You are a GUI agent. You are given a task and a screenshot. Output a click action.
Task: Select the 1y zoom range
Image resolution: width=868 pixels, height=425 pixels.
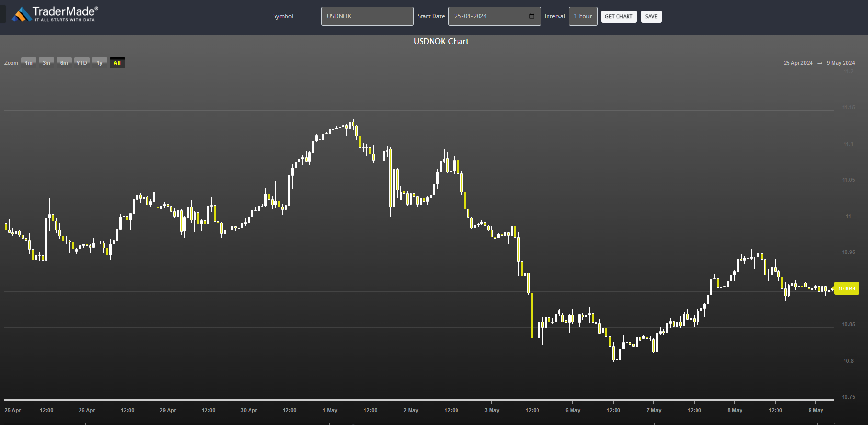(100, 63)
